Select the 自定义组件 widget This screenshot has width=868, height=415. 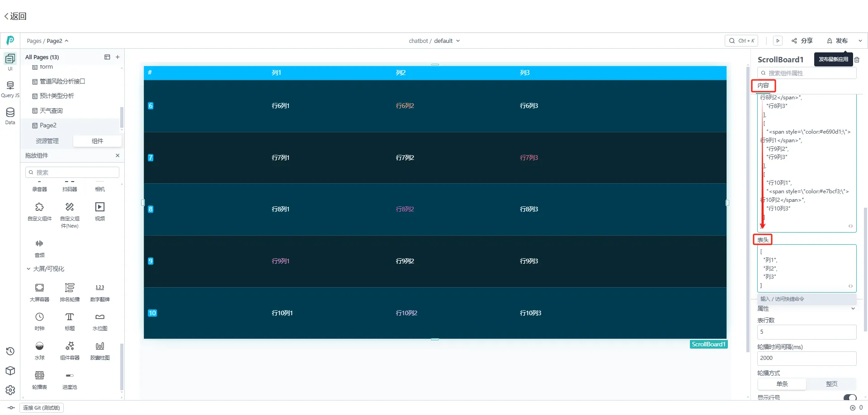pyautogui.click(x=40, y=211)
